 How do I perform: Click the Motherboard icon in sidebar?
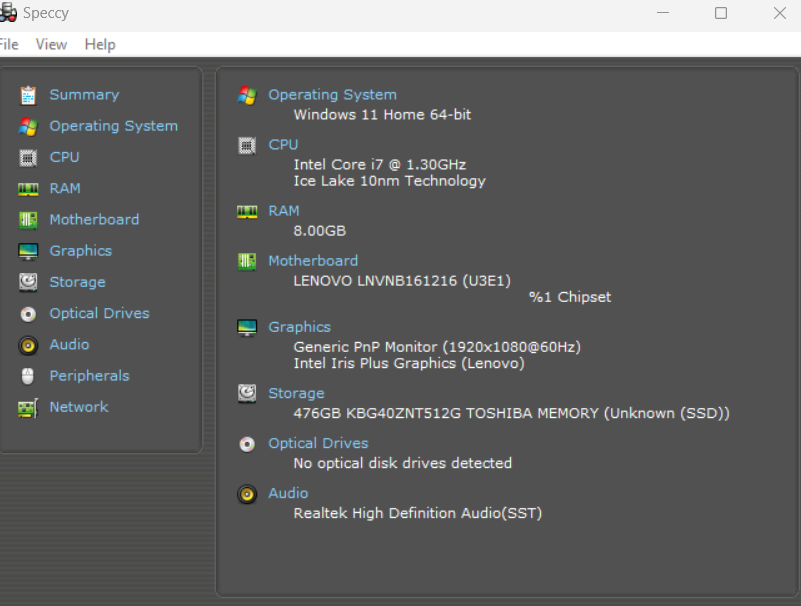pos(28,220)
